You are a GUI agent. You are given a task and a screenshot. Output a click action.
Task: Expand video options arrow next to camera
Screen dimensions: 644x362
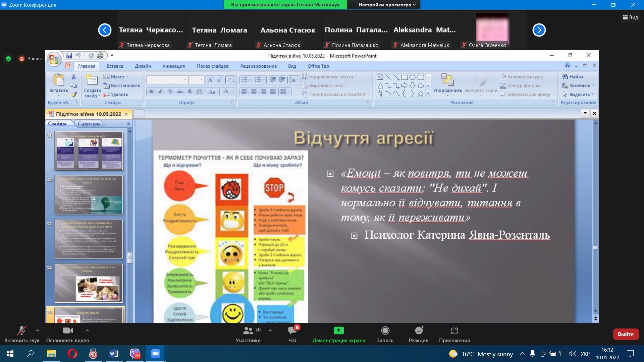point(87,330)
